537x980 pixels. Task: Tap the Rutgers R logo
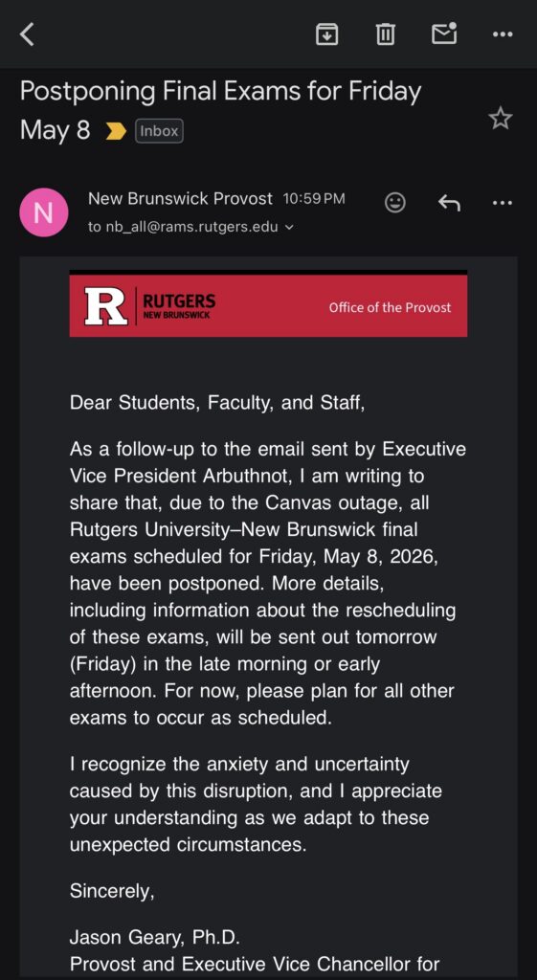[106, 306]
